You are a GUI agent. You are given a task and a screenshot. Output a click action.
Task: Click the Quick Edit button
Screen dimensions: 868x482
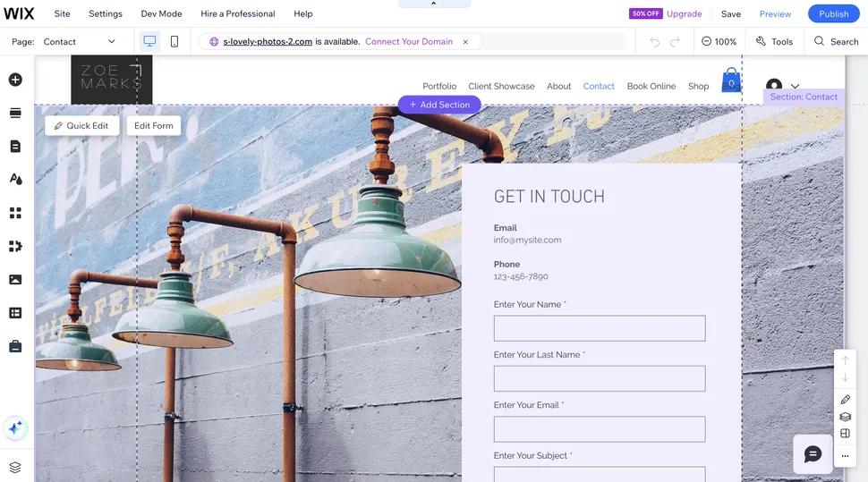82,125
